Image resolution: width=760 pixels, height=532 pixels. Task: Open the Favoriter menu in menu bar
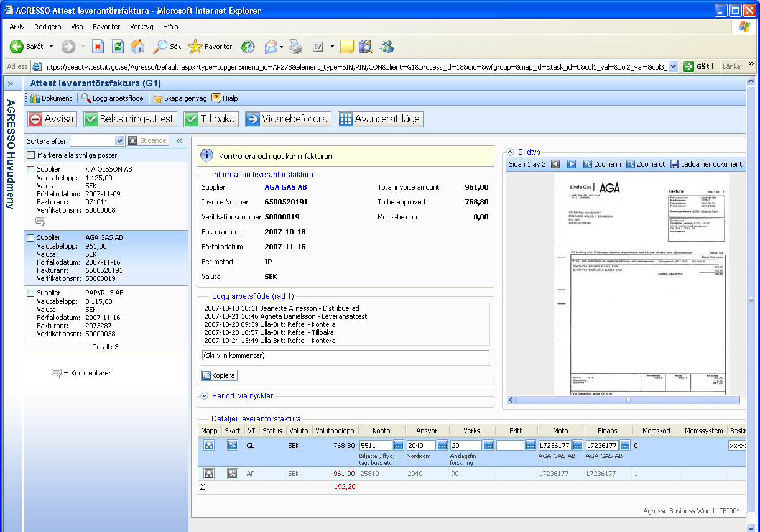pyautogui.click(x=106, y=27)
